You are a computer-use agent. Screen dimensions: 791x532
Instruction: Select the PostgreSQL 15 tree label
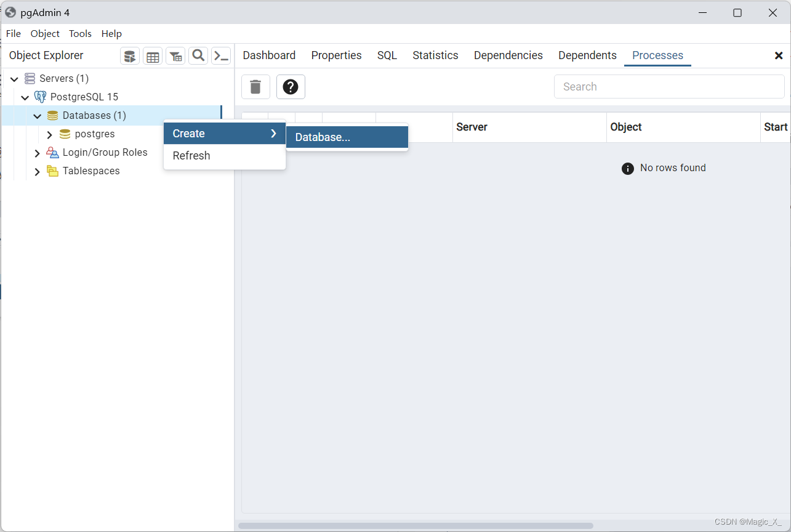click(84, 97)
